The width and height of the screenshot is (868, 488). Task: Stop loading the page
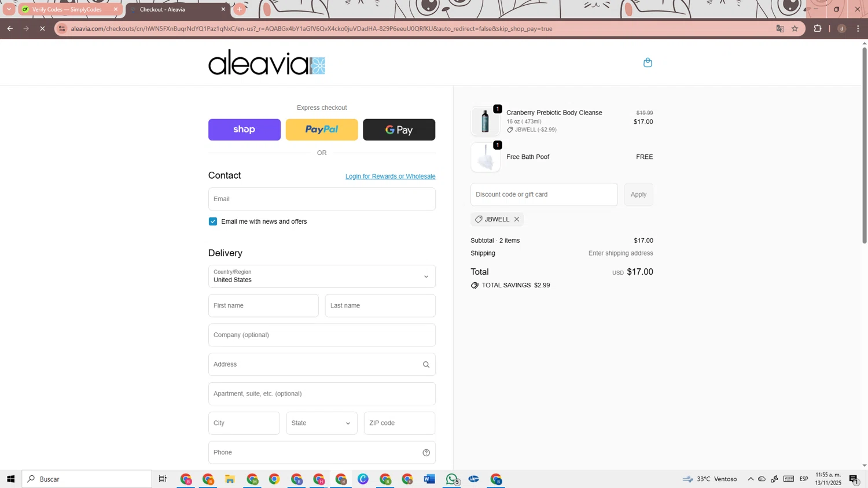42,28
